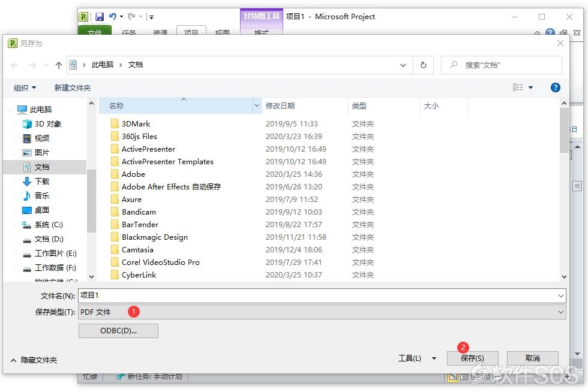
Task: Open the 文件 tab in Project ribbon
Action: (x=95, y=31)
